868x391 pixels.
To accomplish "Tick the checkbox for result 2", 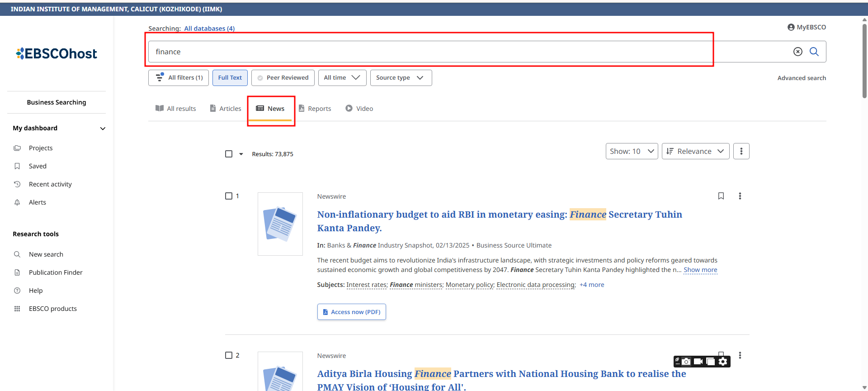I will [x=229, y=355].
